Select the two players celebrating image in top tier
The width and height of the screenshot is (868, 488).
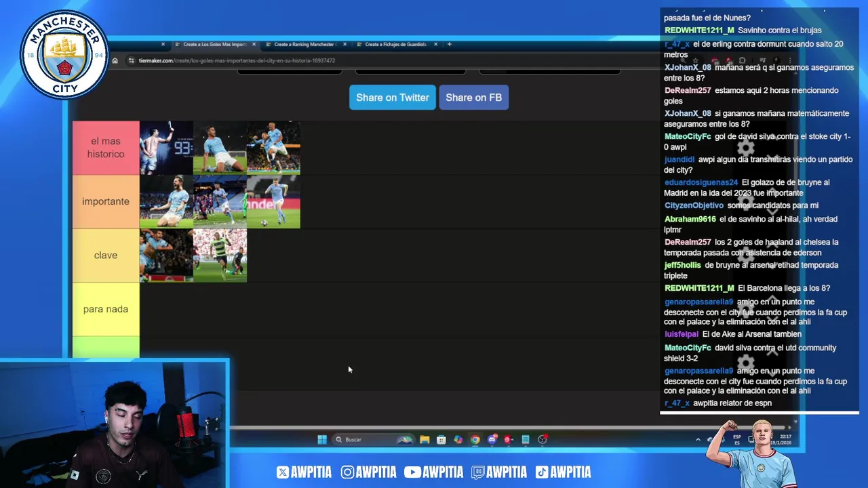click(x=273, y=148)
